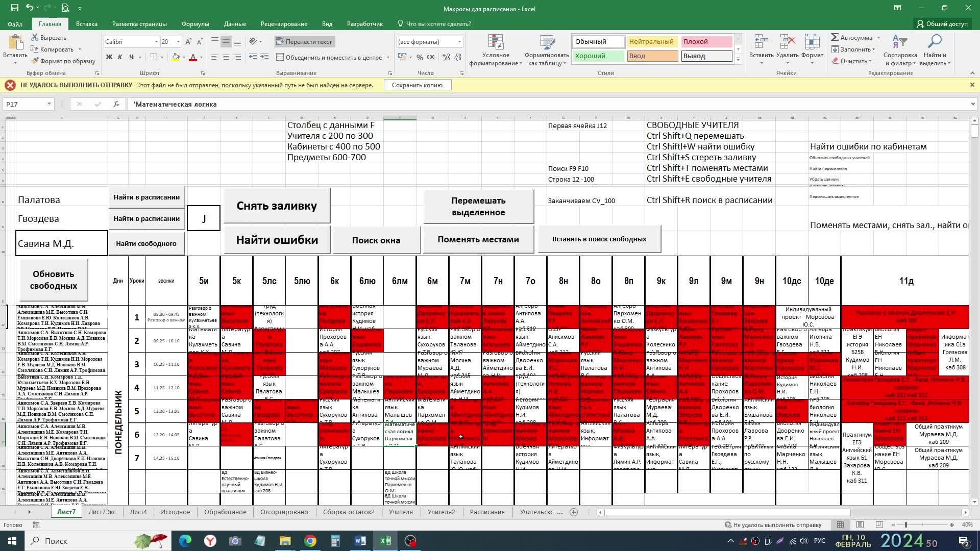Open Word from the Windows taskbar
This screenshot has width=980, height=551.
[360, 541]
